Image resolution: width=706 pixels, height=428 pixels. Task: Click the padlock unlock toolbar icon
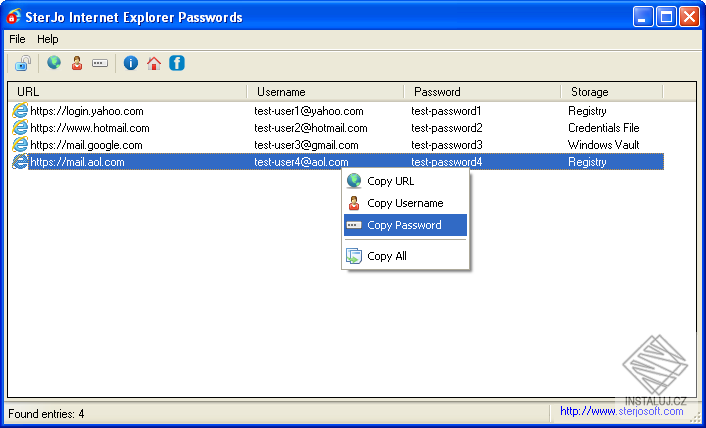23,63
